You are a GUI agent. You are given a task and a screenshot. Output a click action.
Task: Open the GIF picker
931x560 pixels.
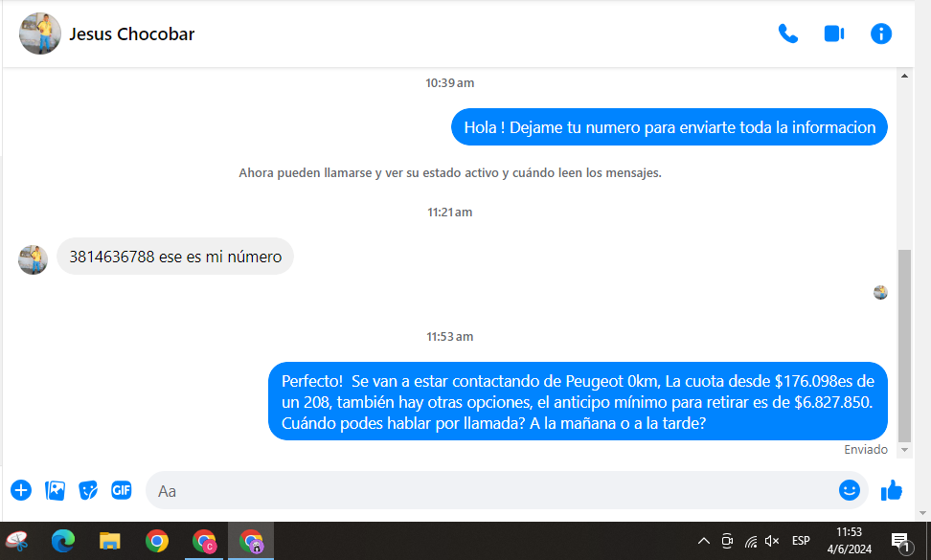tap(121, 491)
